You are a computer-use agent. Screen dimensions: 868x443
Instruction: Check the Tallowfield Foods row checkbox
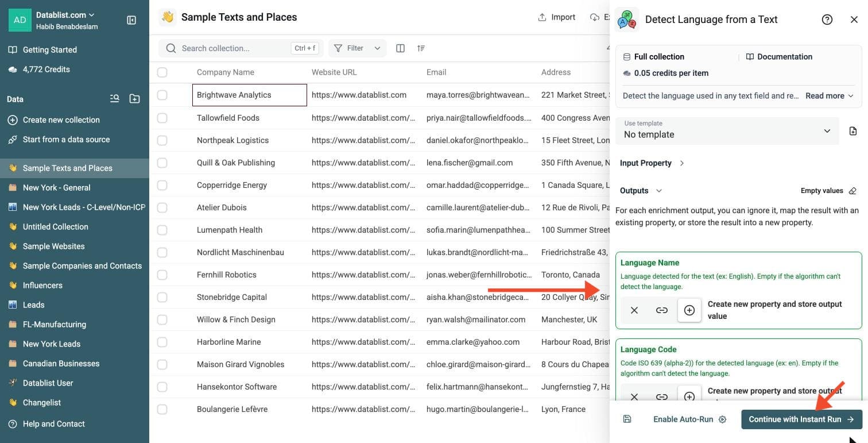pos(162,118)
